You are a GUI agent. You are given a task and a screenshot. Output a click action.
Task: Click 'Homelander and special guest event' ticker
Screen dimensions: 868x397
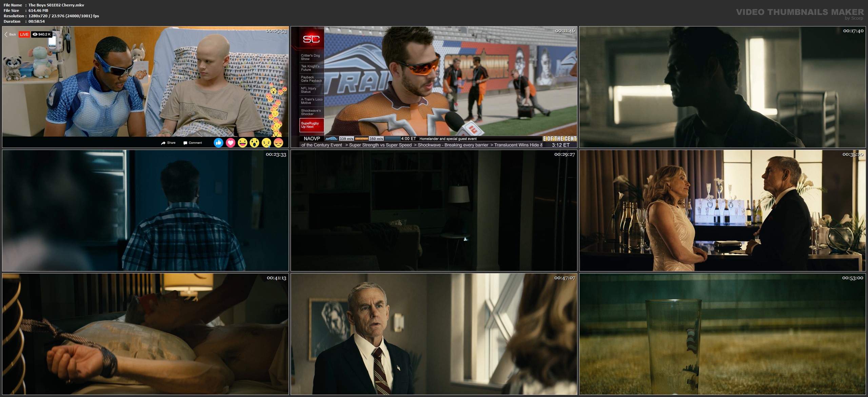[448, 139]
